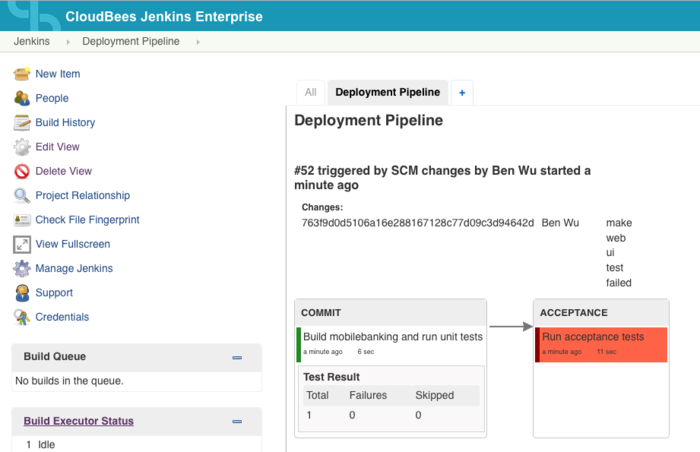
Task: Click the Failures column header
Action: 368,395
